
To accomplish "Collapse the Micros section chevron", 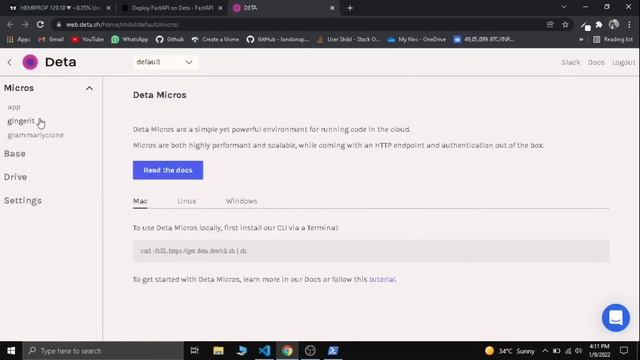I will pyautogui.click(x=89, y=88).
